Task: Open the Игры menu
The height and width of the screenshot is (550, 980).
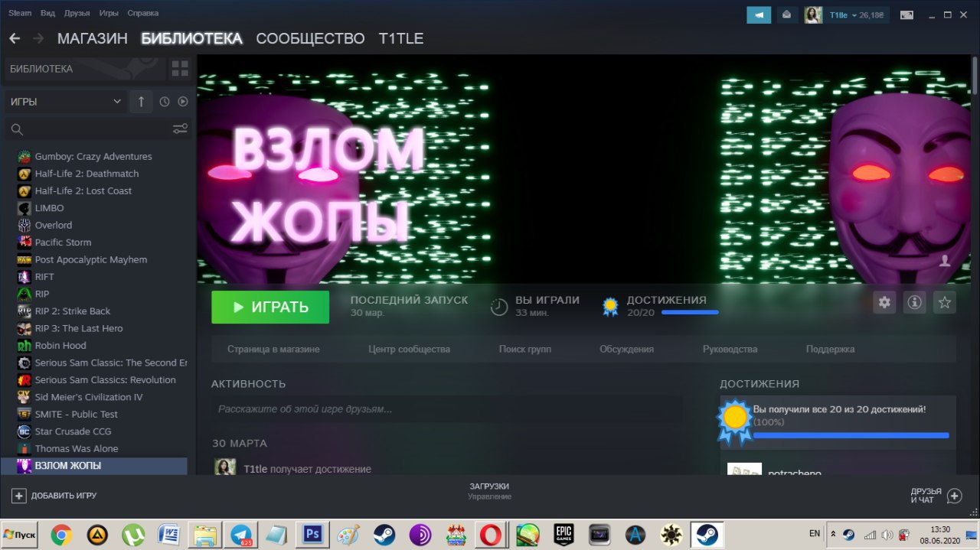Action: tap(109, 13)
